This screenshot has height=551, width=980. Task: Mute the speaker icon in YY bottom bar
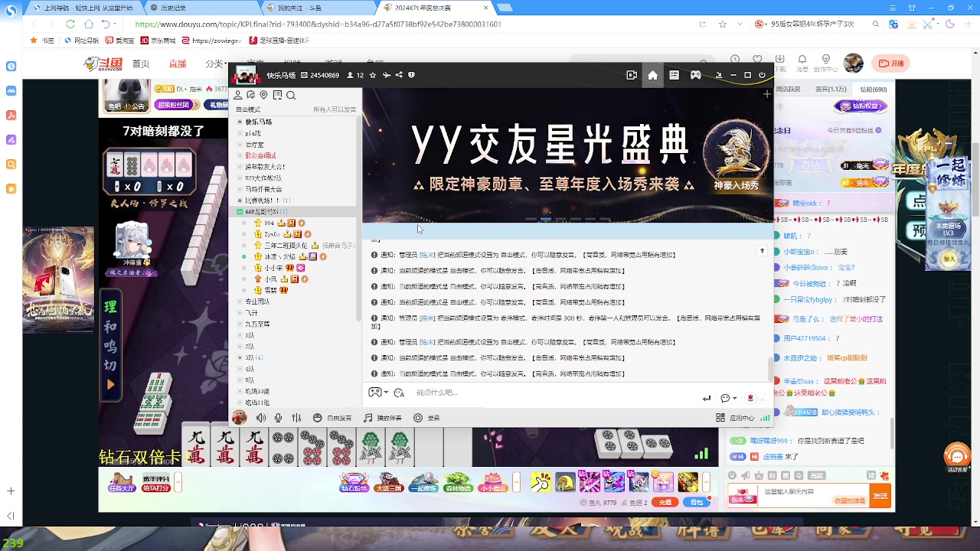point(261,418)
